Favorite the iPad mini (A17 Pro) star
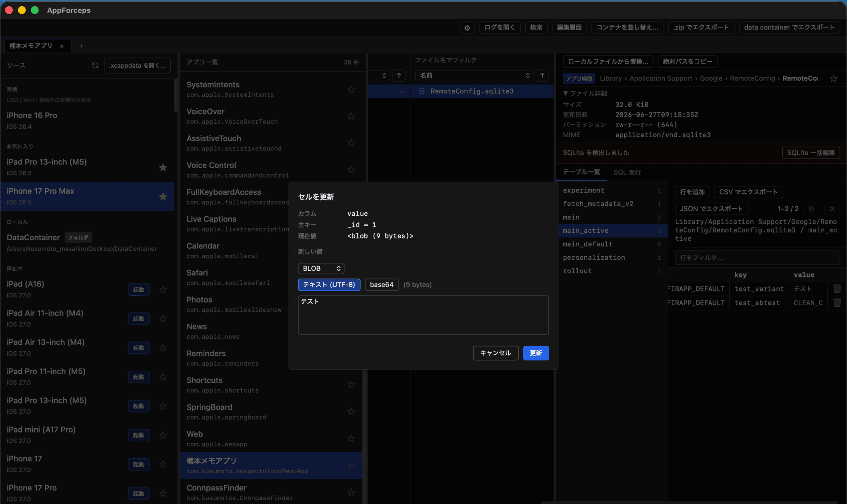 coord(163,435)
